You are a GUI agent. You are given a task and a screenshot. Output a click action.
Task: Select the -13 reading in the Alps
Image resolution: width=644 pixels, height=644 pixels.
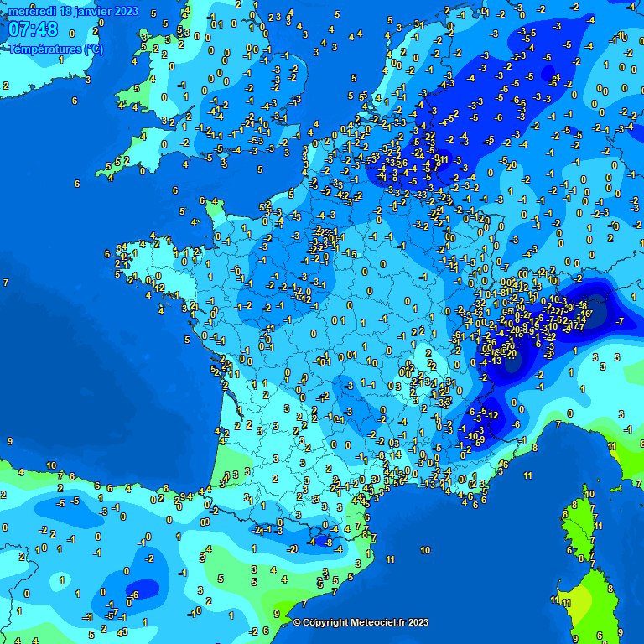click(495, 361)
